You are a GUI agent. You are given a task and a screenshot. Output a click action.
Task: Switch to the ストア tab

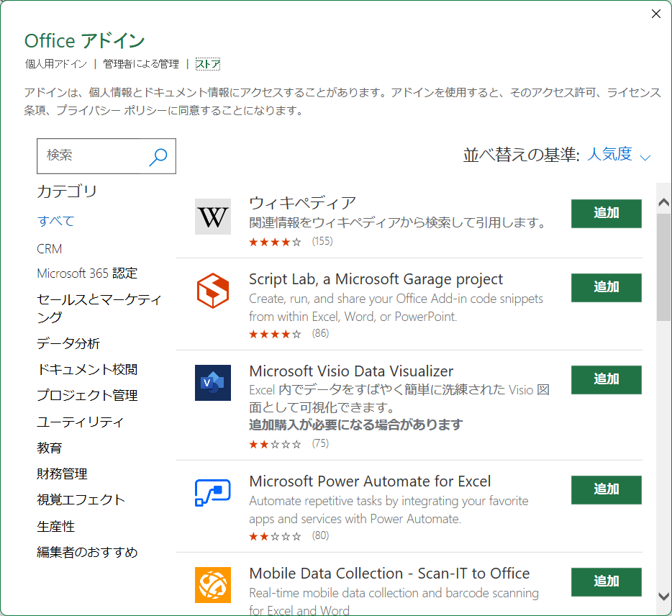click(208, 64)
